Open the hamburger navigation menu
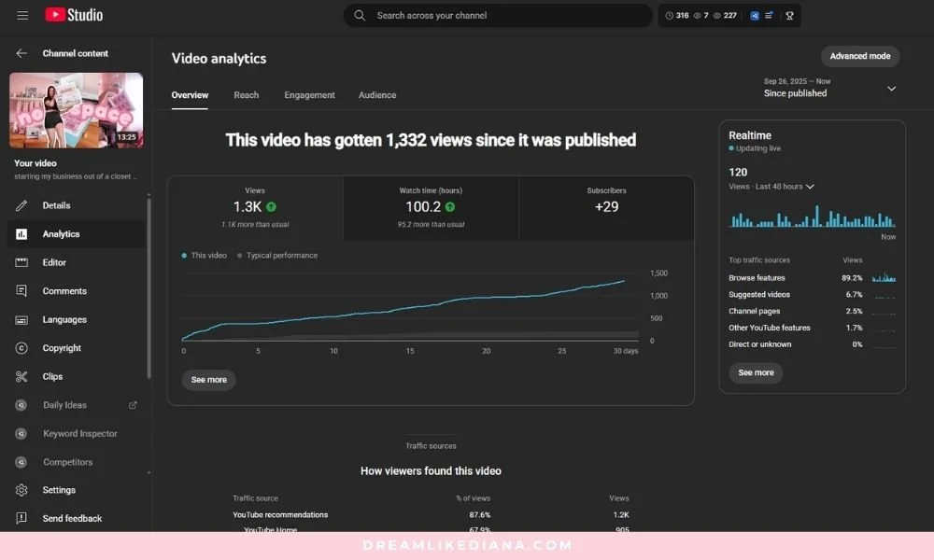The width and height of the screenshot is (934, 560). click(22, 16)
